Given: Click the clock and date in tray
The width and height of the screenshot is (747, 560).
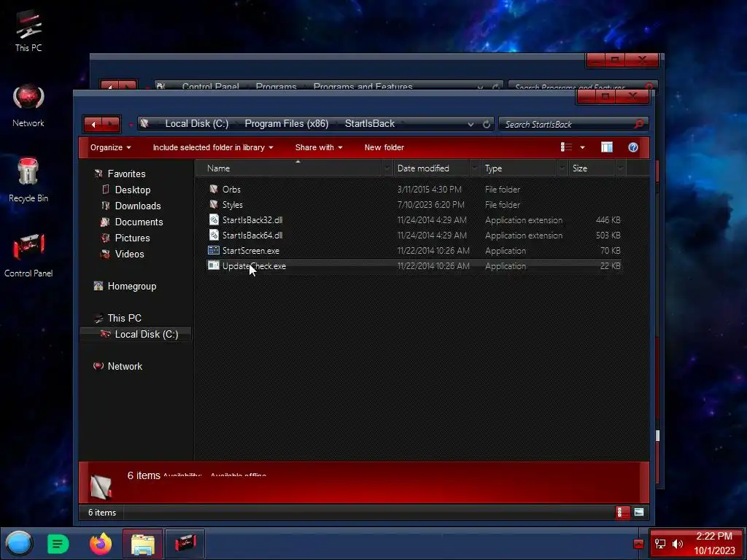Looking at the screenshot, I should coord(713,543).
